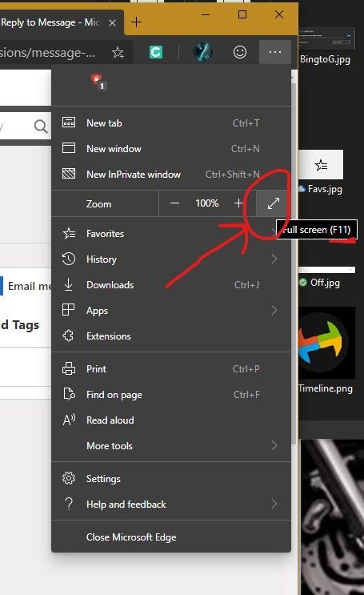Click the Print printer icon
Image resolution: width=364 pixels, height=595 pixels.
(x=69, y=368)
